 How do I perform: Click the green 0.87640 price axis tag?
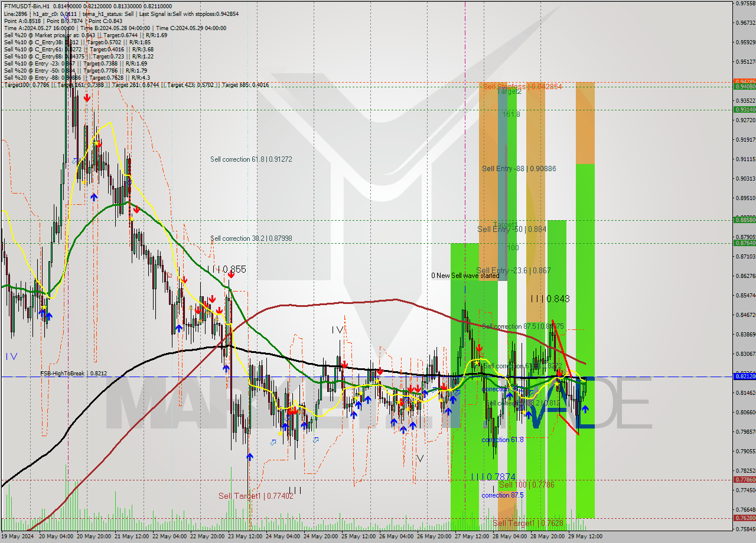coord(744,243)
